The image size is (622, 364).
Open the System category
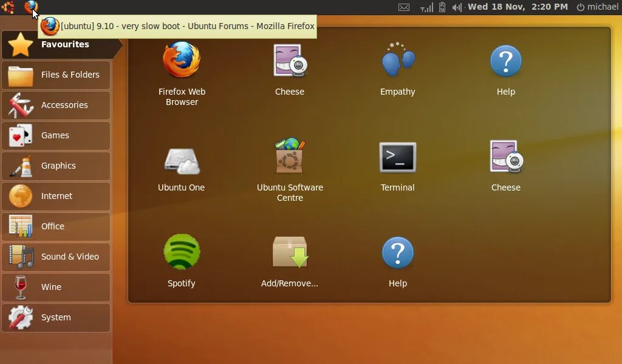point(56,318)
